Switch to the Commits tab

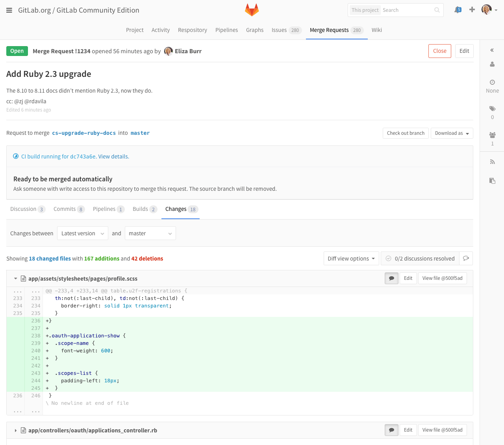[x=65, y=209]
